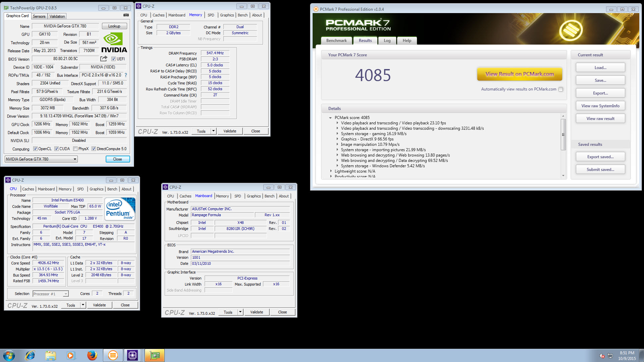Viewport: 644px width, 362px height.
Task: Open Tools dropdown arrow in CPU-Z Memory window
Action: [213, 131]
